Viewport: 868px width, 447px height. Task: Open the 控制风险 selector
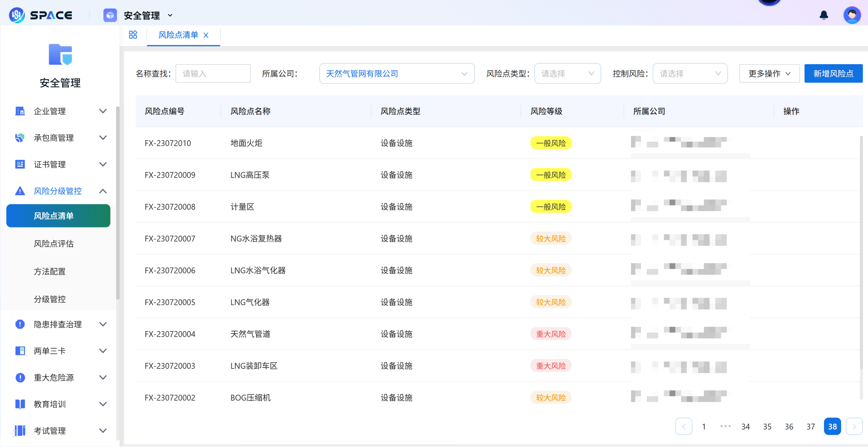coord(690,73)
